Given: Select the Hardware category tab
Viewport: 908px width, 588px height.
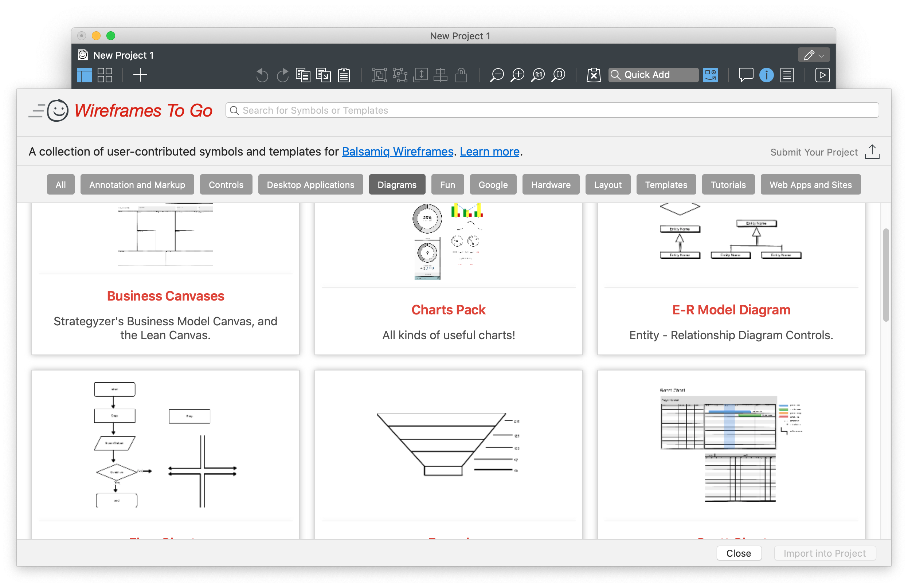Looking at the screenshot, I should click(551, 185).
